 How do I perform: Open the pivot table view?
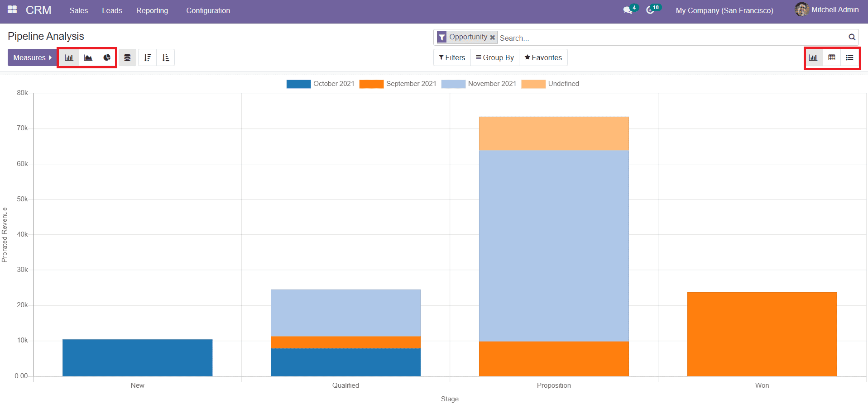[x=832, y=57]
